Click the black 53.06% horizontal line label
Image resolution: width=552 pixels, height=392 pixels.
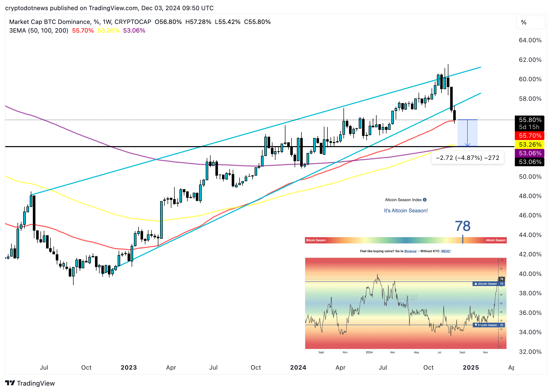click(530, 162)
